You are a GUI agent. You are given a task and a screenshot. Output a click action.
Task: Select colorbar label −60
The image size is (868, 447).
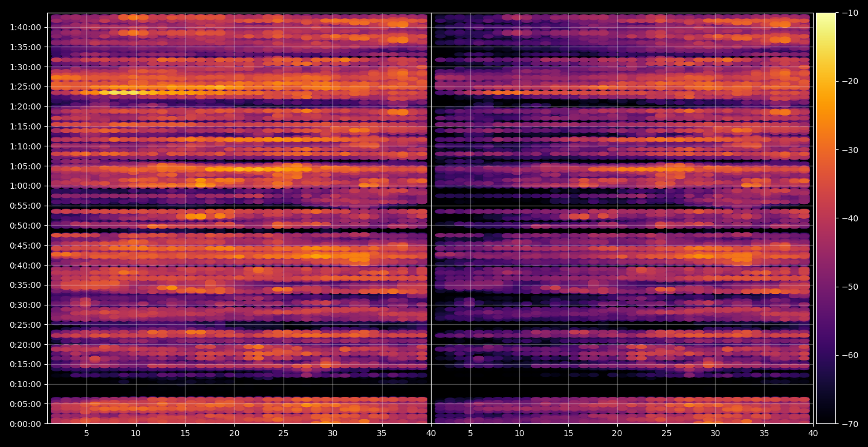[850, 355]
